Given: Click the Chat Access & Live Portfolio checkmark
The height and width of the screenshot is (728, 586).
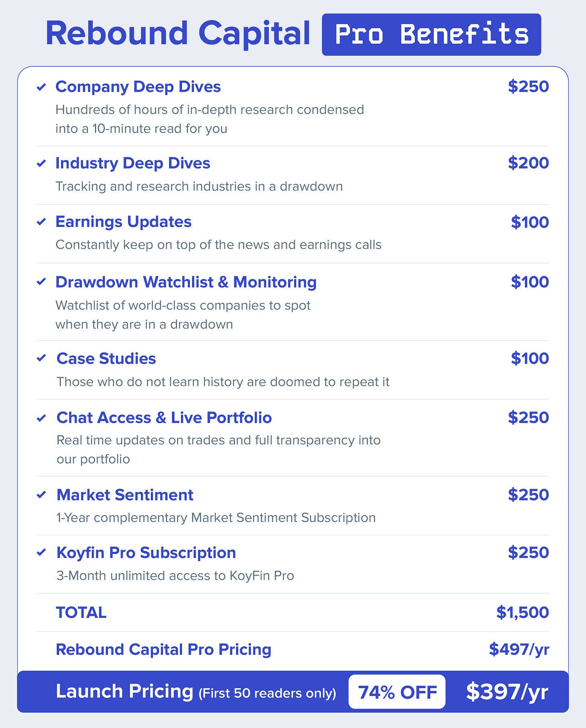Looking at the screenshot, I should click(41, 418).
